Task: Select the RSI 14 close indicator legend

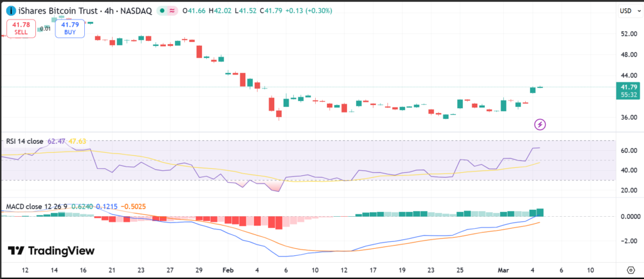Action: click(25, 141)
